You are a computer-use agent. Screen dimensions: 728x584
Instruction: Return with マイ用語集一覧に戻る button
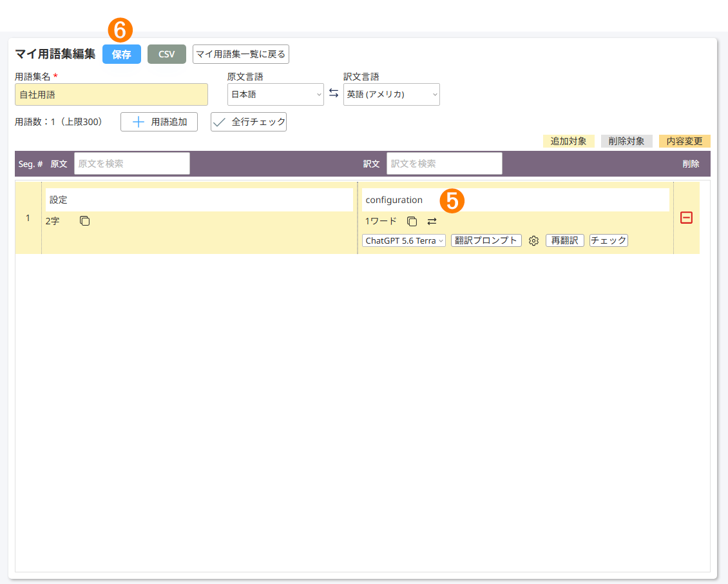pyautogui.click(x=240, y=54)
